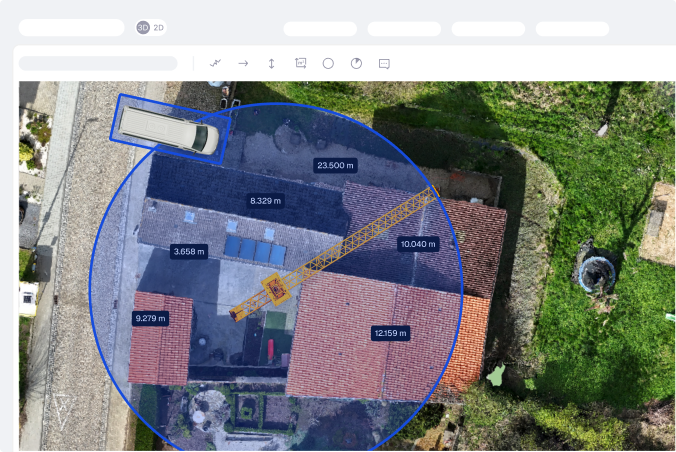Click the yellow crane base on map
Image resolution: width=676 pixels, height=452 pixels.
point(276,289)
